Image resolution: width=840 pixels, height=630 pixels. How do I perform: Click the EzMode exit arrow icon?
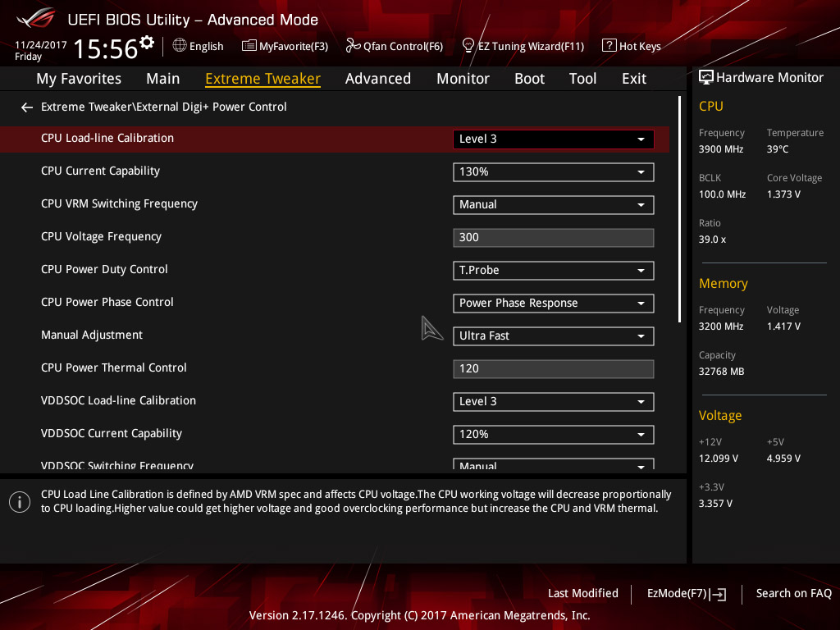719,594
